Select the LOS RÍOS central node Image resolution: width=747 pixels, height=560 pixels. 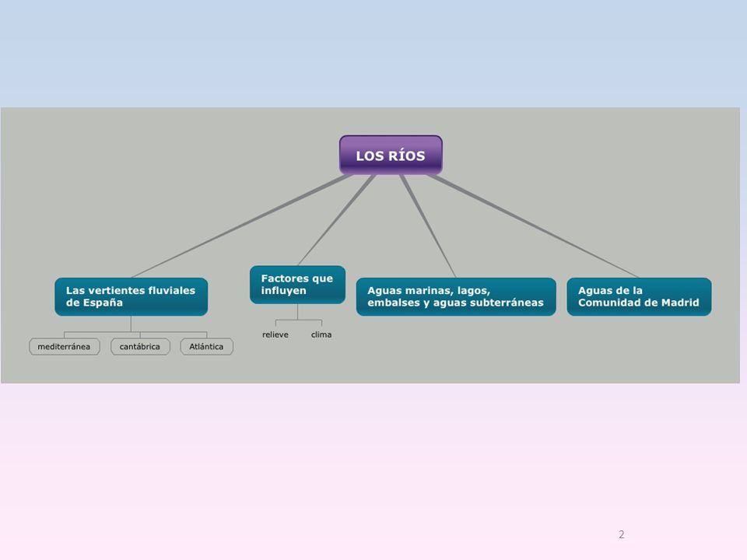tap(391, 156)
